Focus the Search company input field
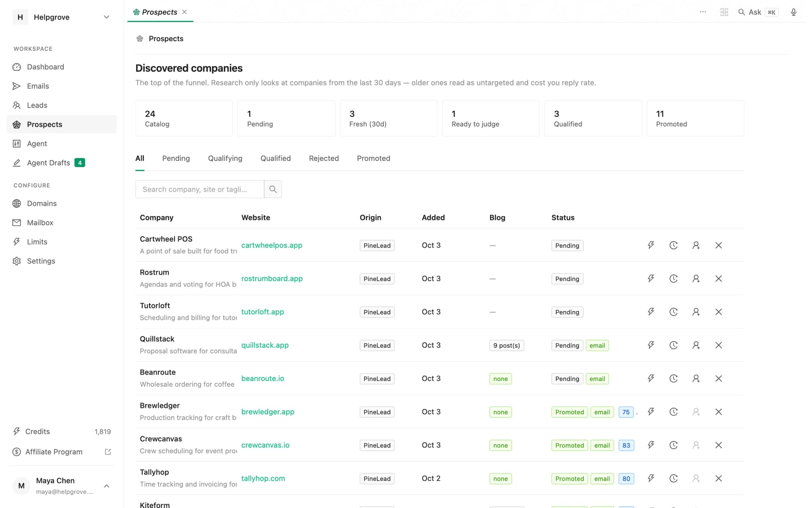 coord(200,189)
